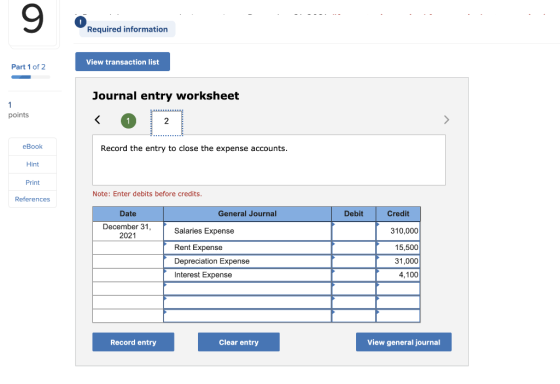Click the Credit cell showing 31,000
This screenshot has width=560, height=384.
tap(398, 261)
